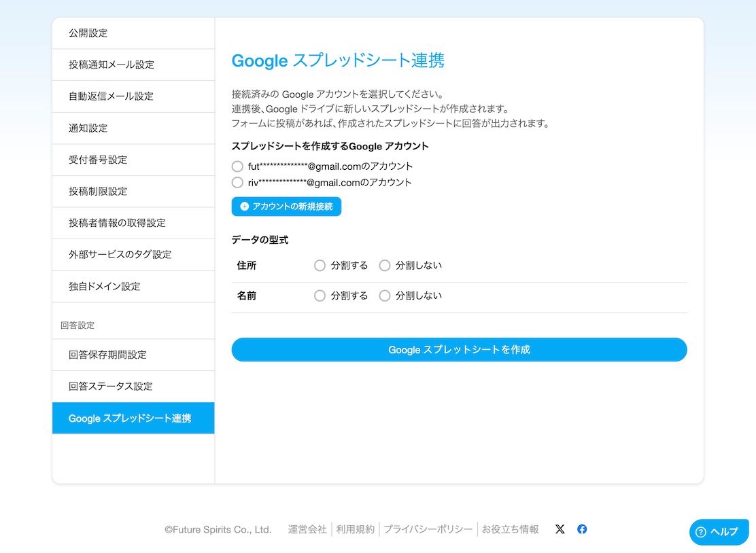The image size is (756, 553).
Task: Click the アカウントの新規接続 button
Action: point(286,206)
